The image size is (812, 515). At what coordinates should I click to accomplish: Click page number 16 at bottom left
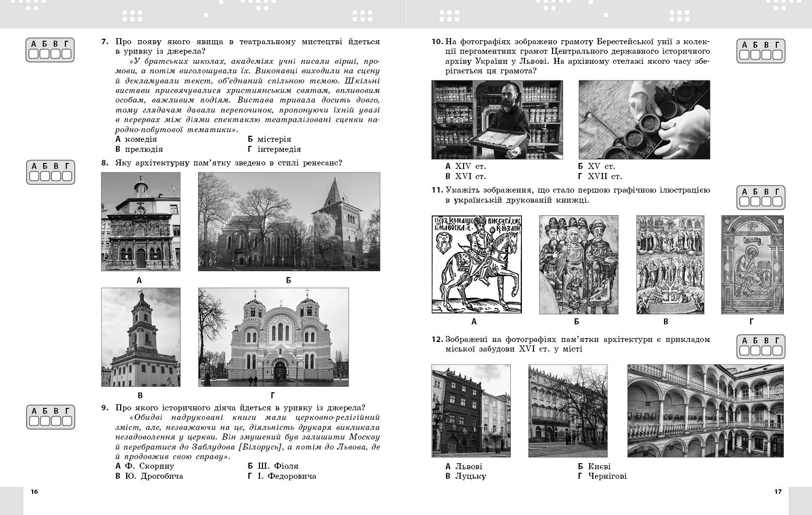[33, 490]
